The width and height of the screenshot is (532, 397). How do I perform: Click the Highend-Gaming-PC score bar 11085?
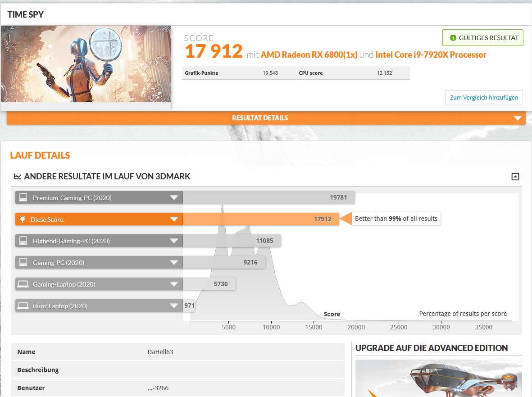232,241
